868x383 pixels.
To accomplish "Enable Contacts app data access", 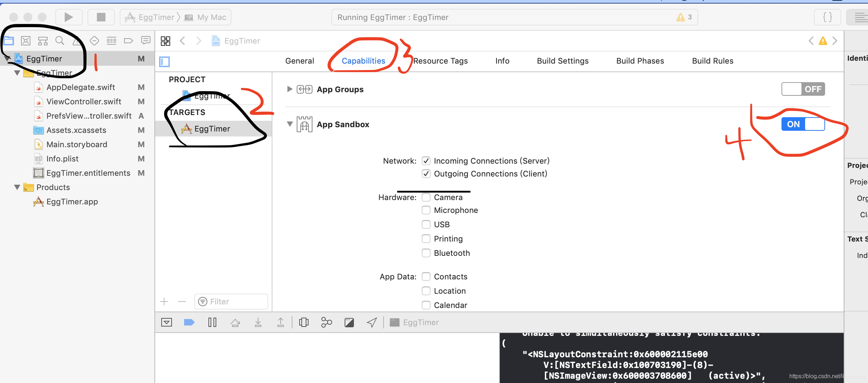I will [426, 277].
